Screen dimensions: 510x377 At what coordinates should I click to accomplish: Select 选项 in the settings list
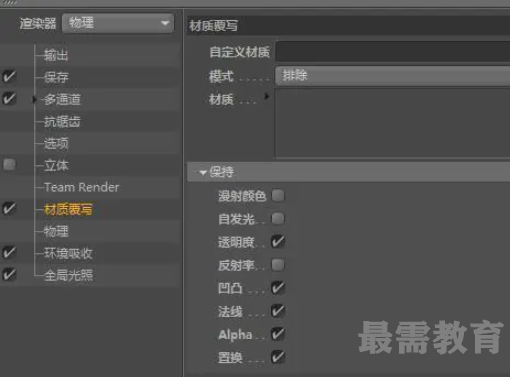(56, 144)
